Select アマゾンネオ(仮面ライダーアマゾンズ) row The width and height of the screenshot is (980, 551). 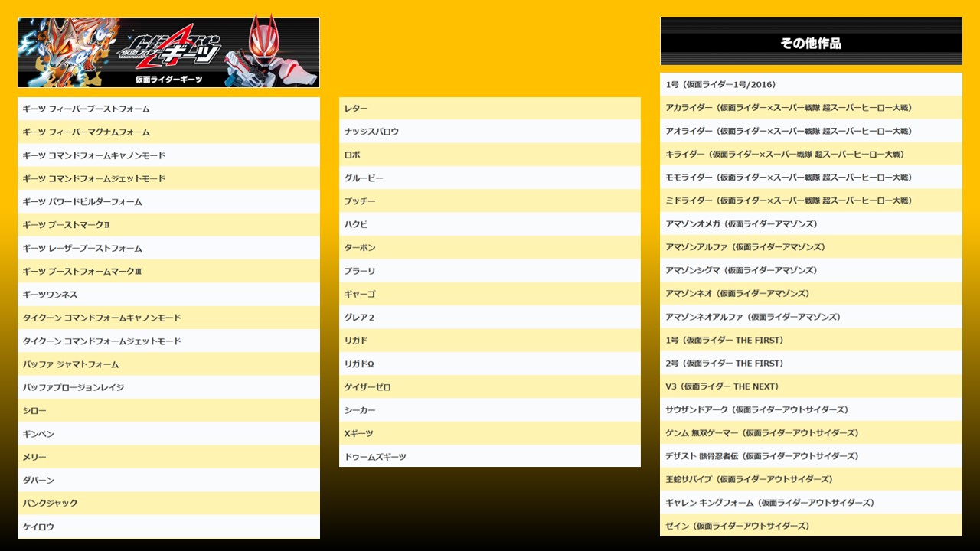[x=811, y=293]
